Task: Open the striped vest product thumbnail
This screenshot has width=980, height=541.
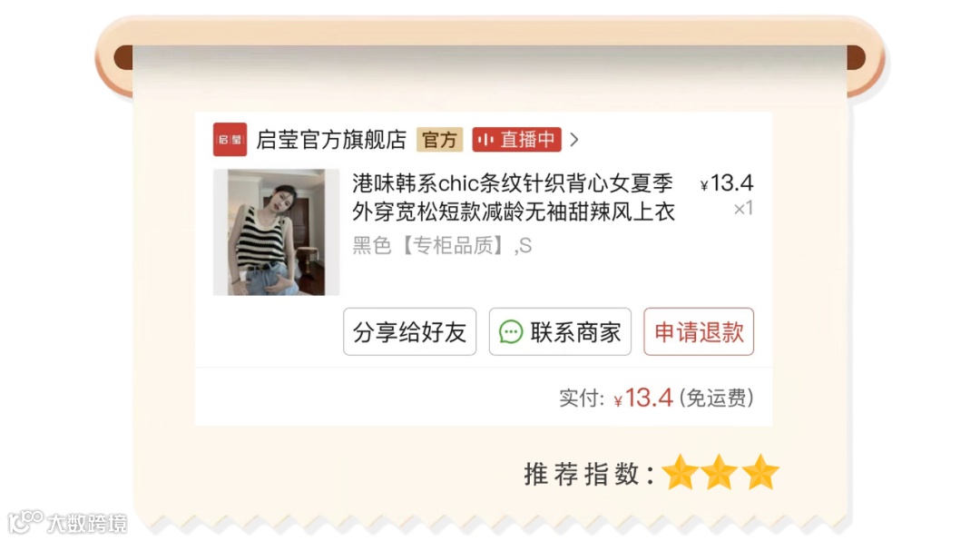Action: coord(276,232)
